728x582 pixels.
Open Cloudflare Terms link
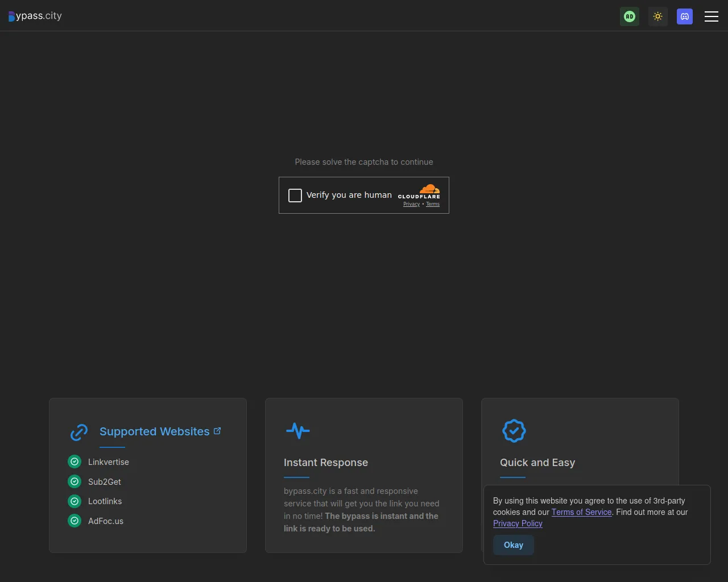coord(433,204)
